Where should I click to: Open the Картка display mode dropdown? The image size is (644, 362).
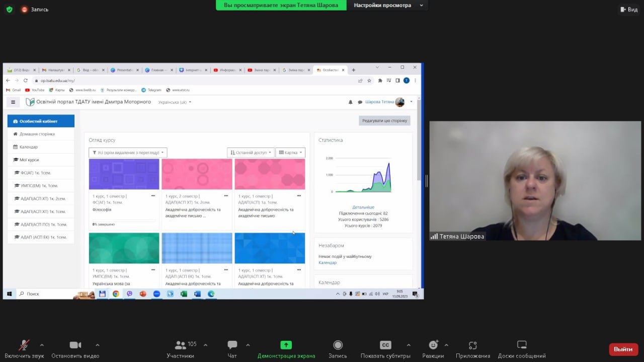291,152
